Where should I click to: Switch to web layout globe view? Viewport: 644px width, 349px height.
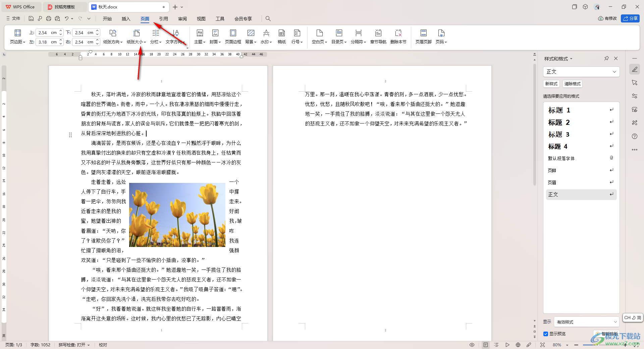[x=518, y=345]
